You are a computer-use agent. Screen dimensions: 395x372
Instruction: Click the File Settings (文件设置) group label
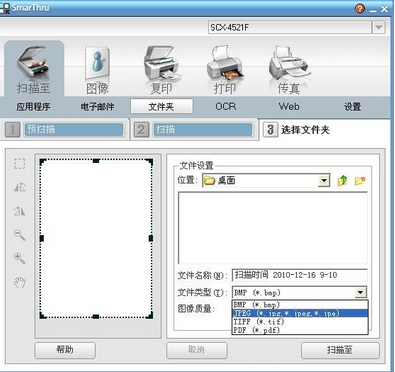(x=197, y=165)
